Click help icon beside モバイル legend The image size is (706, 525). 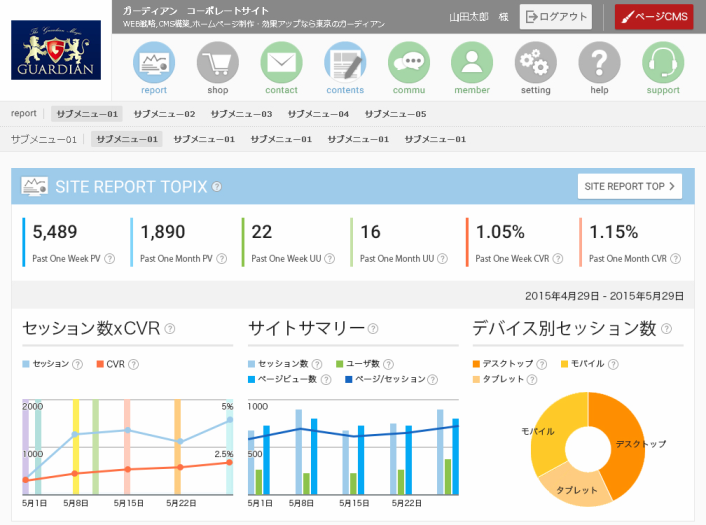click(613, 364)
